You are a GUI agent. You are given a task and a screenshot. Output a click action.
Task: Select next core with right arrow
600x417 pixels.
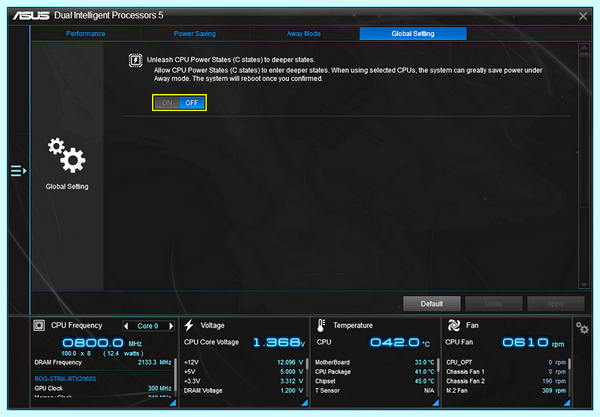tap(171, 326)
